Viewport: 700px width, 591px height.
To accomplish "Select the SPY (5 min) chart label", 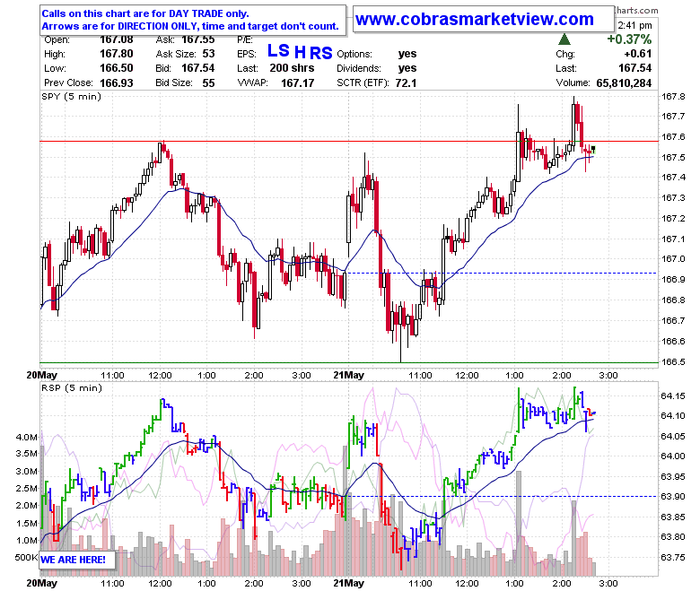I will tap(72, 96).
